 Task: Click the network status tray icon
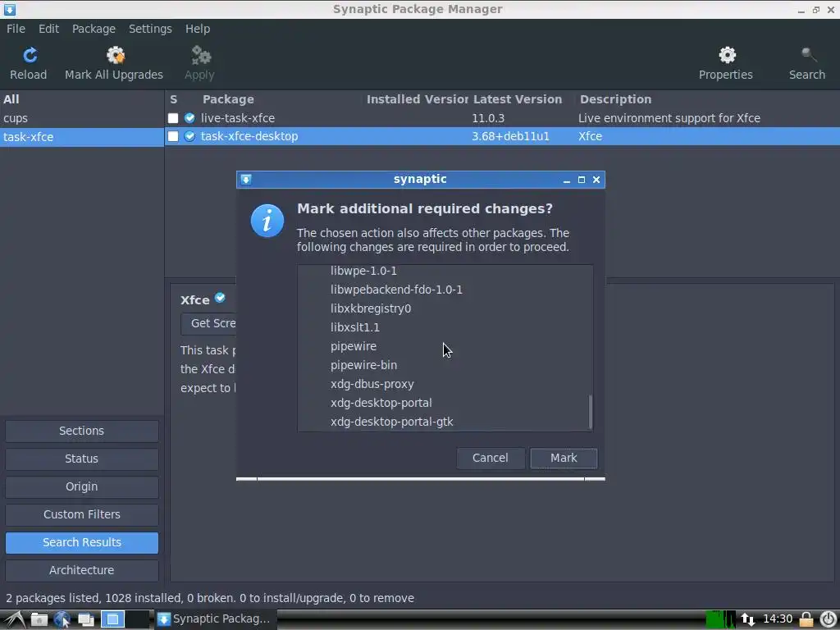pyautogui.click(x=748, y=619)
